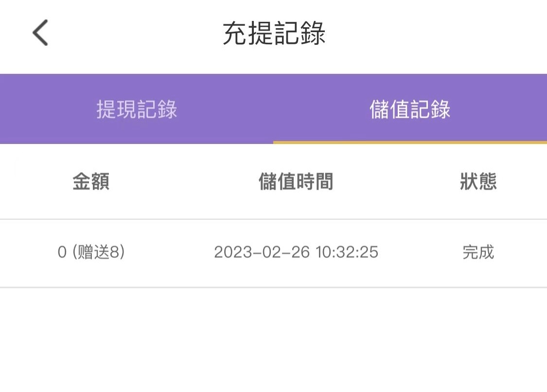This screenshot has width=547, height=392.
Task: Click the 充提記錄 page title
Action: [x=274, y=34]
